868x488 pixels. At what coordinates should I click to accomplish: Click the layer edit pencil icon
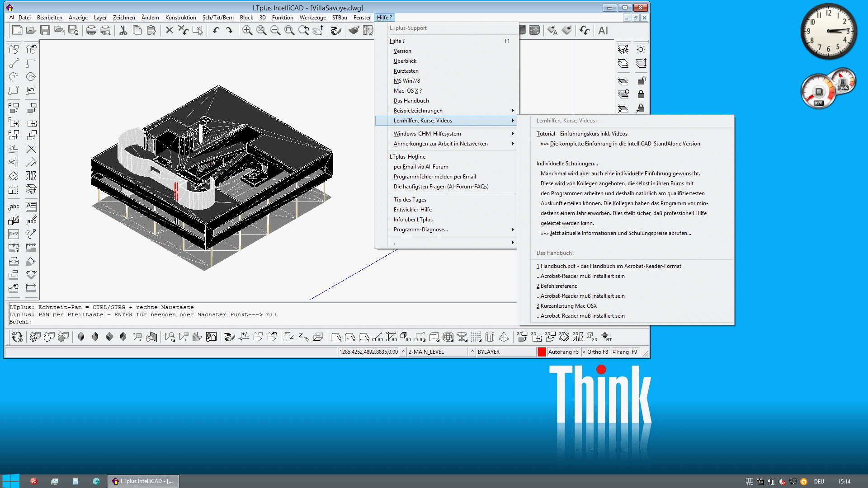point(623,49)
